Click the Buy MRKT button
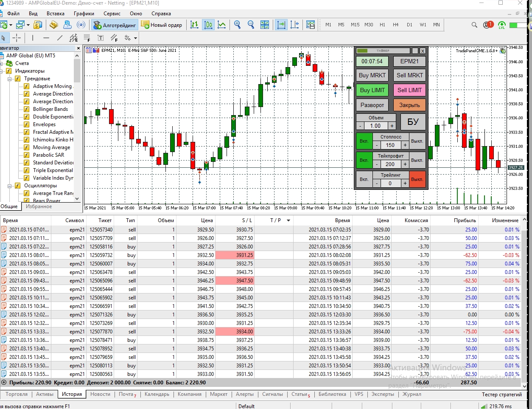Screen dimensions: 532x409 coord(372,76)
